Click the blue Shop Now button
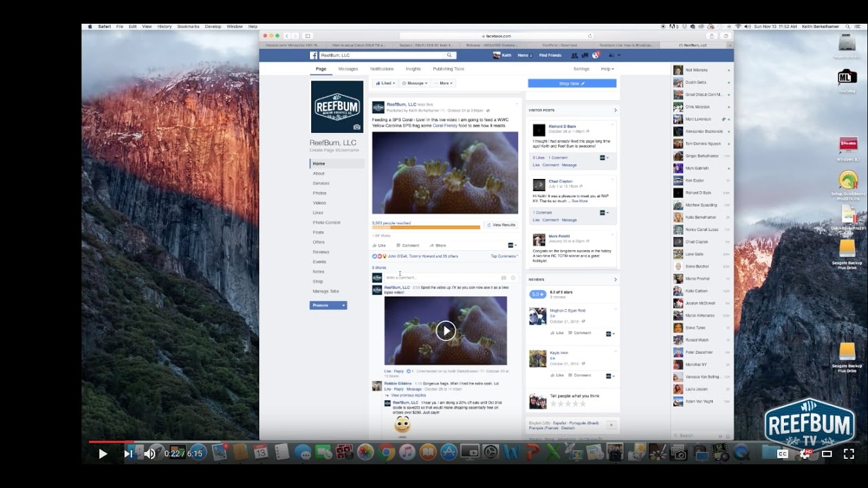868x488 pixels. (x=572, y=83)
